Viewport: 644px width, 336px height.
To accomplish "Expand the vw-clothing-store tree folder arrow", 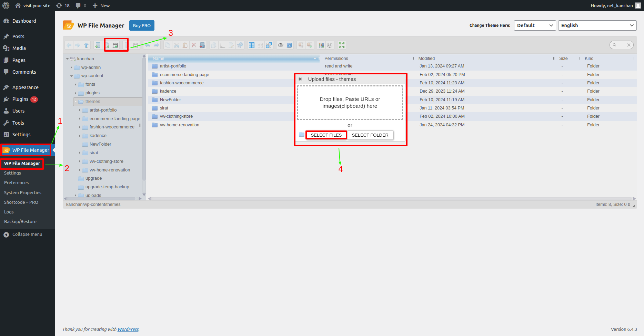I will tap(80, 161).
